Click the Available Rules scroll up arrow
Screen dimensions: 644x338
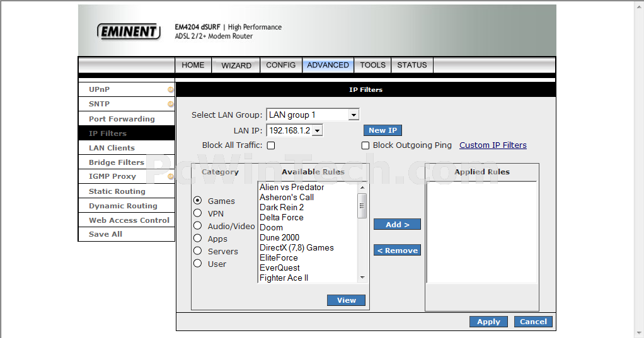(x=362, y=188)
